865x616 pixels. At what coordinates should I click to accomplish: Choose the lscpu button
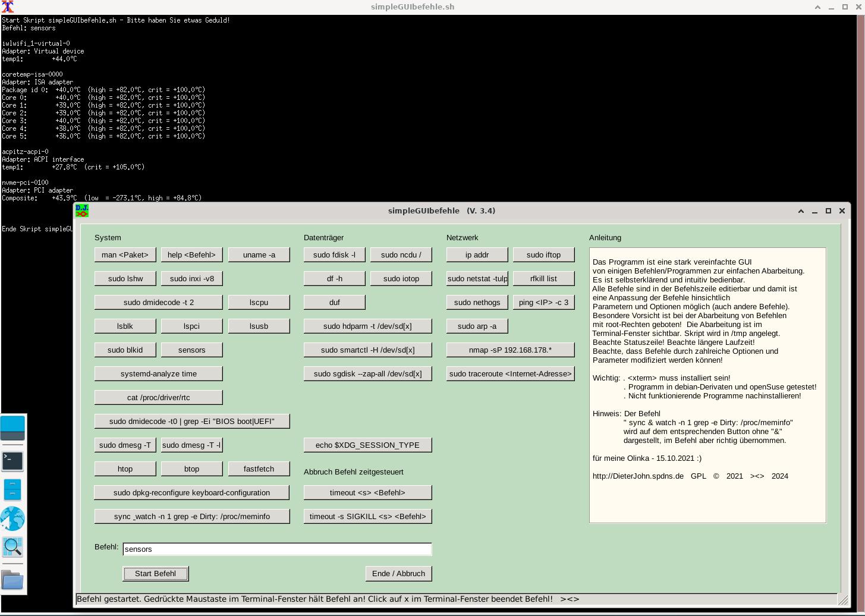coord(259,302)
